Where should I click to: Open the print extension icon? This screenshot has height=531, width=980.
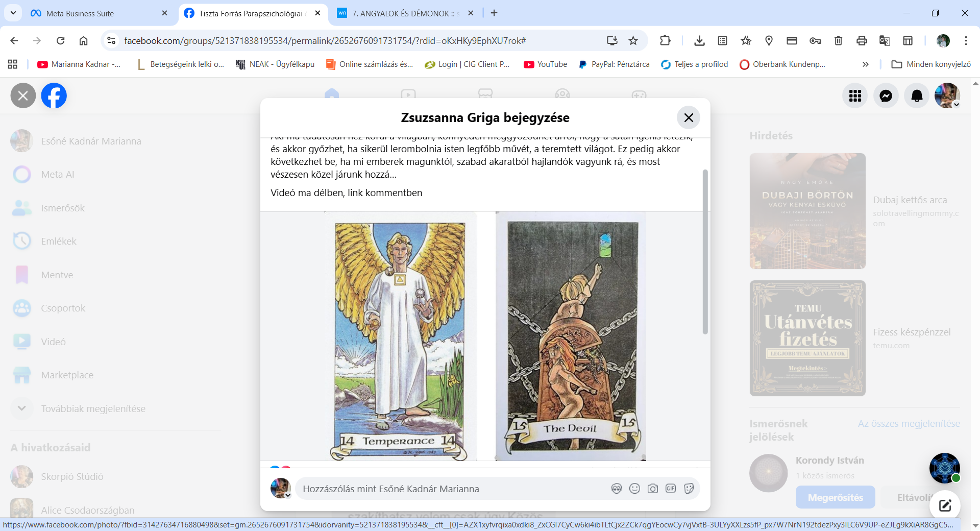pyautogui.click(x=862, y=40)
